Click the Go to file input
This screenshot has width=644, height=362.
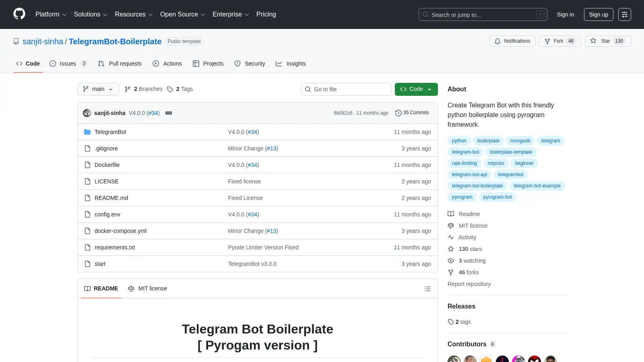pyautogui.click(x=346, y=89)
